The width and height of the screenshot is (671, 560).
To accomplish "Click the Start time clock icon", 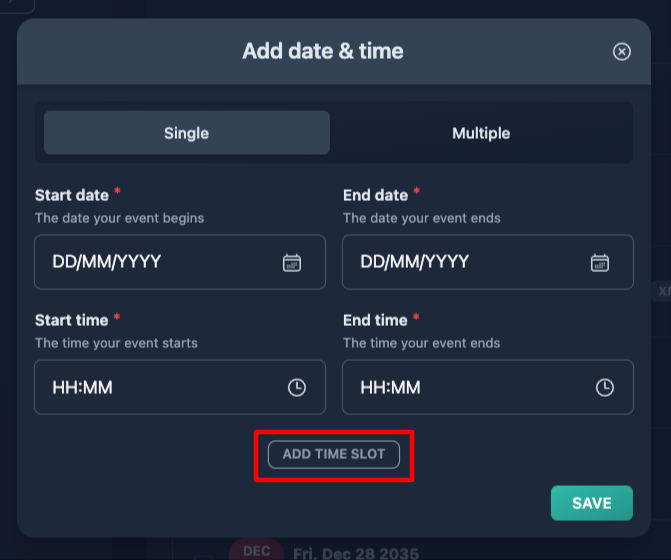I will pos(297,388).
